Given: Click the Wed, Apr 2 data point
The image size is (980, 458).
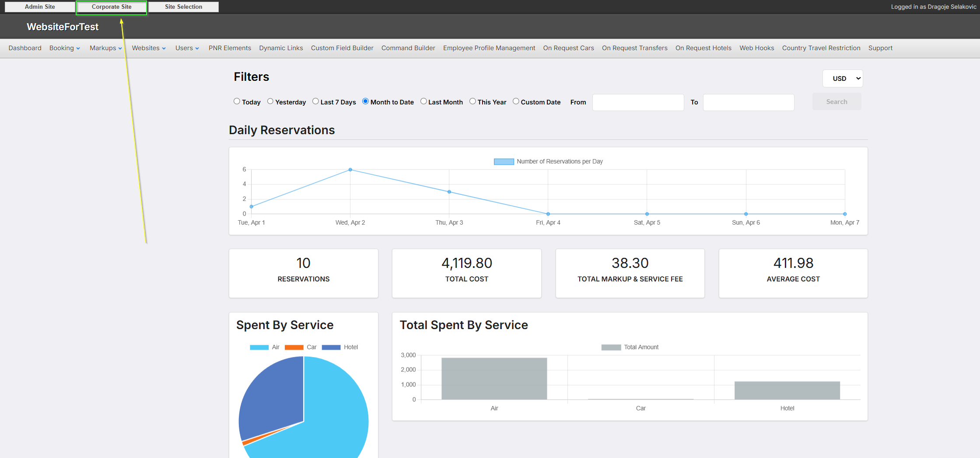Looking at the screenshot, I should pos(350,170).
